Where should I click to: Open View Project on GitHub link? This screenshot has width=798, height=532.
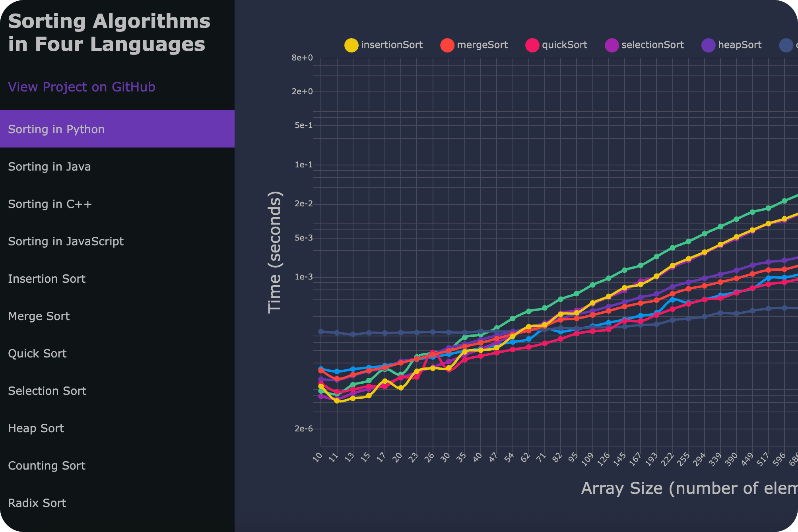pos(82,87)
